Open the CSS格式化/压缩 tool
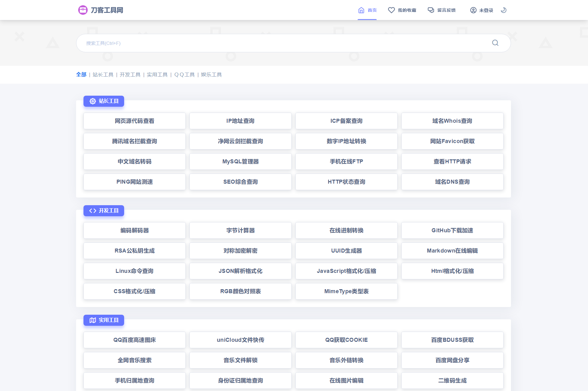 [x=135, y=291]
